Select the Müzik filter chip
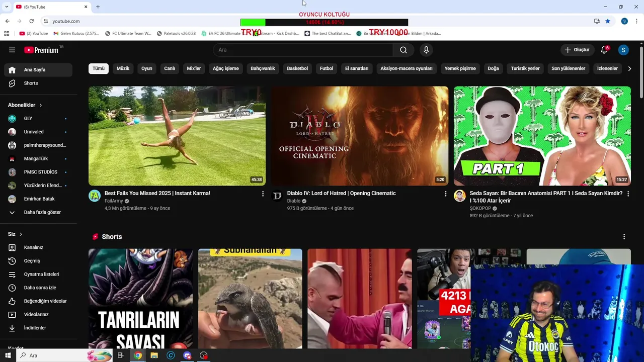 pyautogui.click(x=123, y=68)
